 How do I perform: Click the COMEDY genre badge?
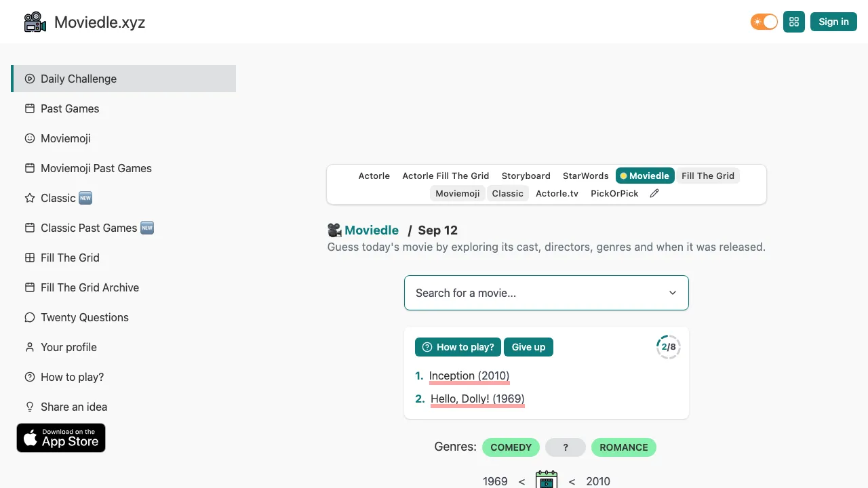[x=511, y=447]
